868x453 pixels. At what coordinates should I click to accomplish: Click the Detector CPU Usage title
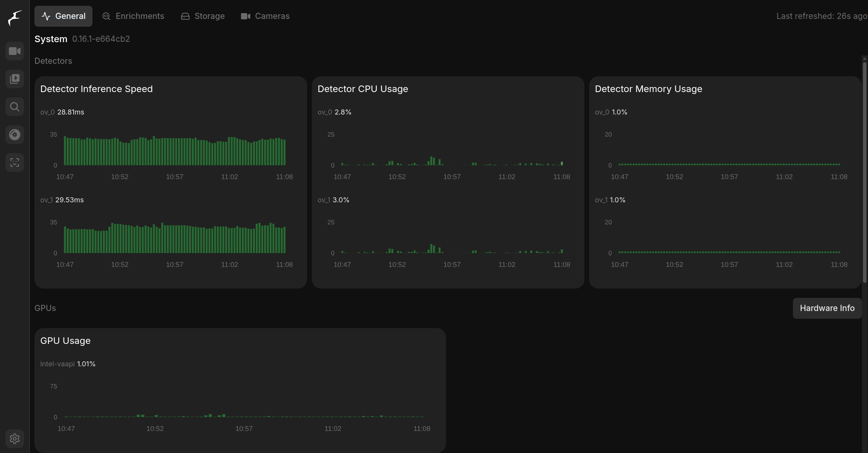click(x=363, y=89)
